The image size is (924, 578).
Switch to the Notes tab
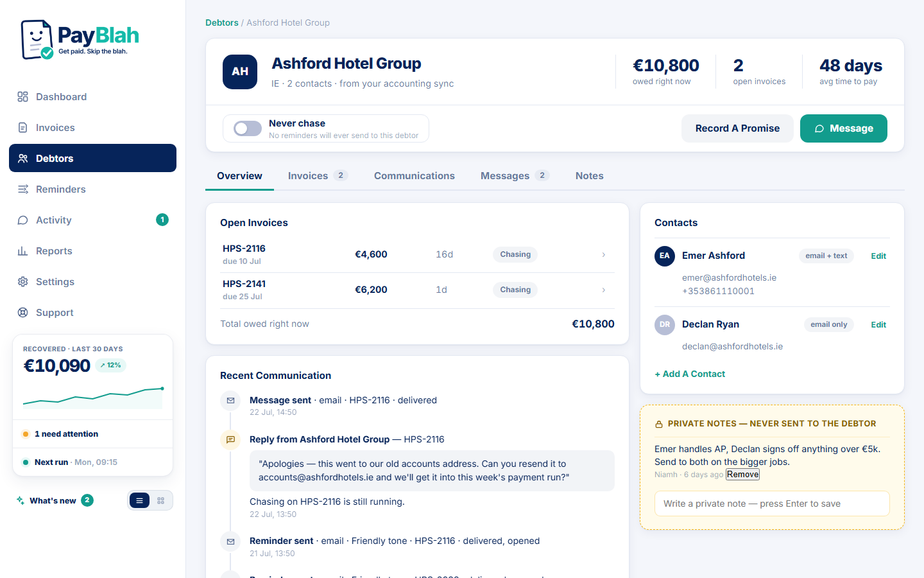pos(590,176)
